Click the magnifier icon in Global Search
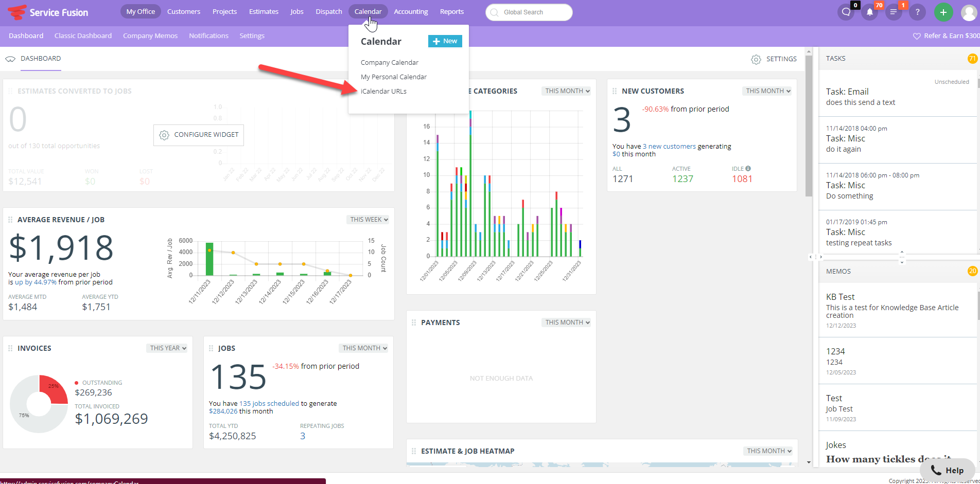The height and width of the screenshot is (484, 980). click(x=494, y=12)
